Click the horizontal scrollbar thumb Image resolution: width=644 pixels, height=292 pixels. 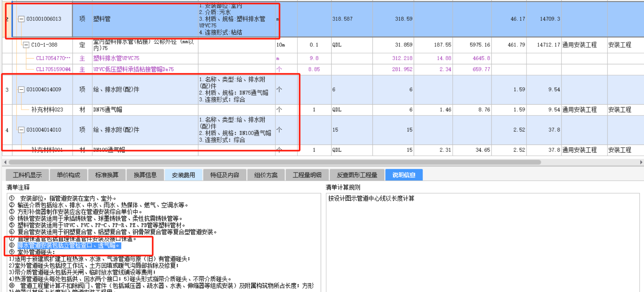point(275,162)
